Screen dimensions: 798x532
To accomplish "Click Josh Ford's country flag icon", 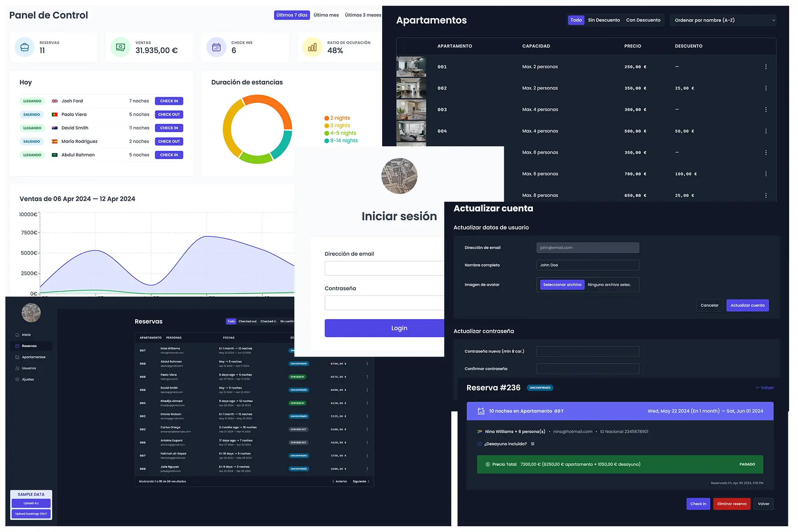I will tap(55, 101).
